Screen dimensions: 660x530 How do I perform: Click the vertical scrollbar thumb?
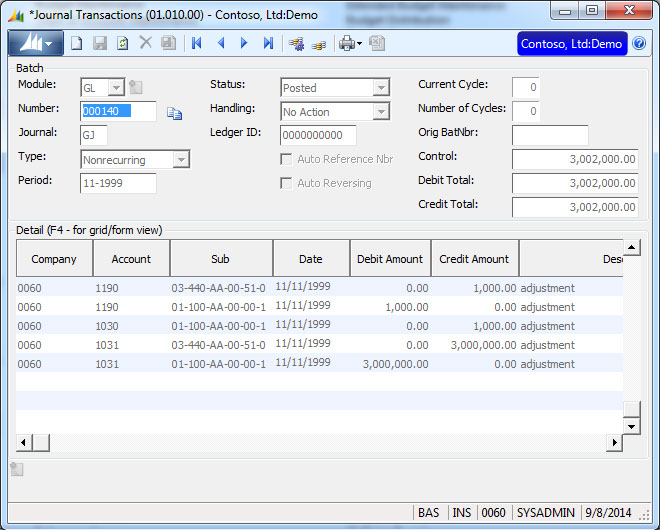631,409
